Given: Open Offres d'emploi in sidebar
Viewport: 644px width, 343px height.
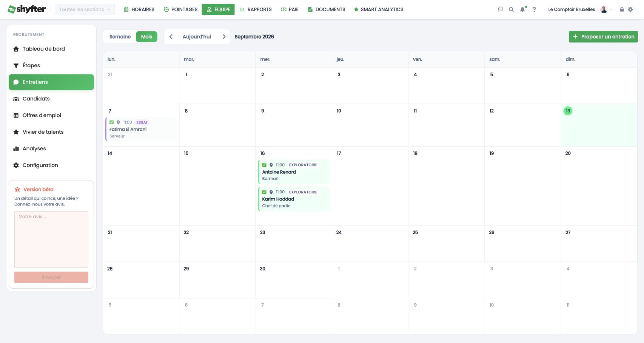Looking at the screenshot, I should [x=51, y=115].
